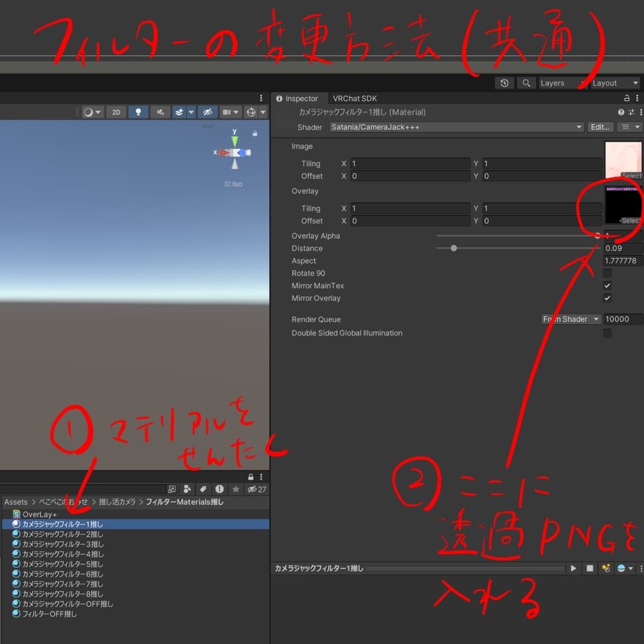Adjust the Overlay Alpha slider
This screenshot has width=644, height=644.
pos(518,236)
